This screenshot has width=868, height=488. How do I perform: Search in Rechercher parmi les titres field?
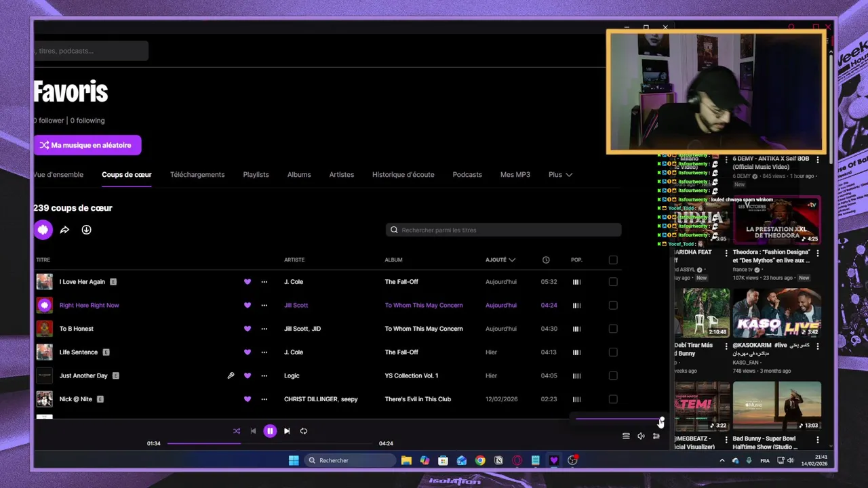coord(503,230)
